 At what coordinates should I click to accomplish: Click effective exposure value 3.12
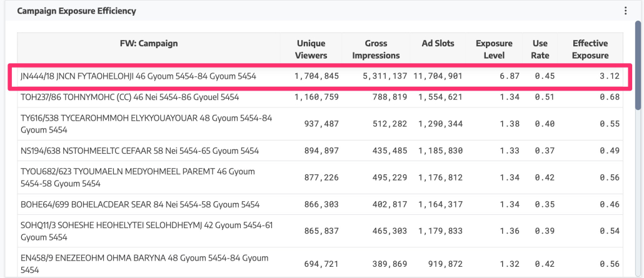click(610, 76)
